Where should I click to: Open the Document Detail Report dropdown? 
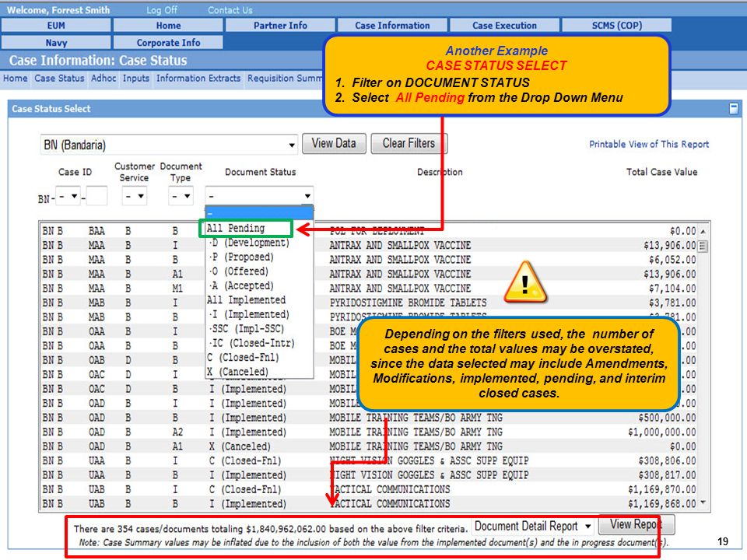533,526
